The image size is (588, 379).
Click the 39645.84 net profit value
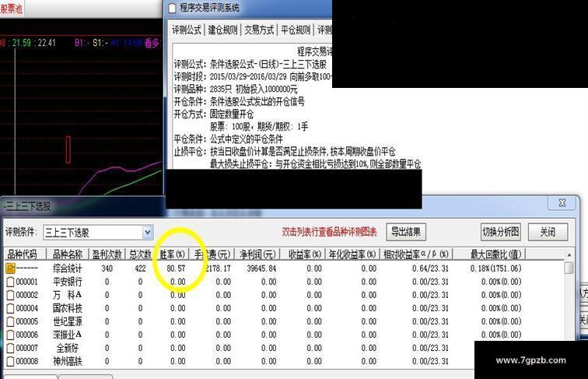pyautogui.click(x=261, y=268)
